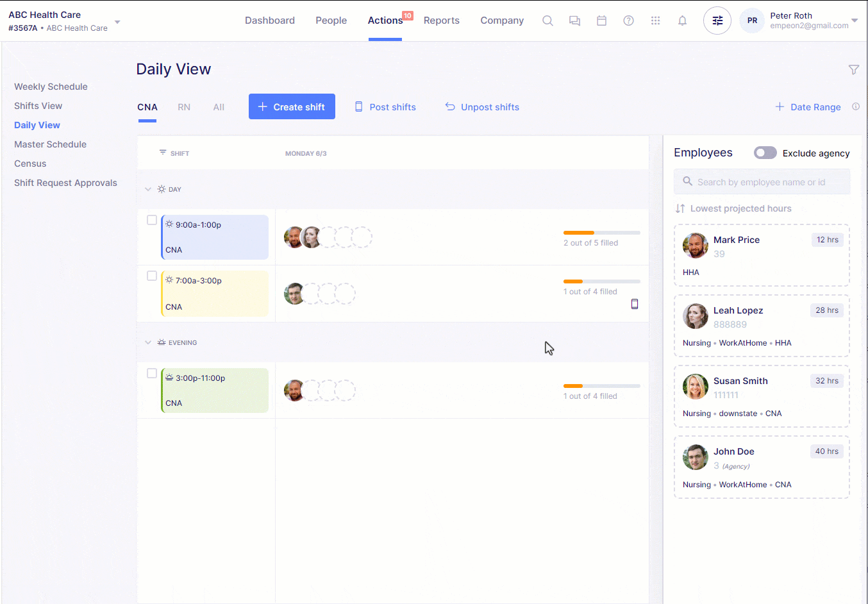This screenshot has width=868, height=604.
Task: Click the help question mark icon
Action: point(628,21)
